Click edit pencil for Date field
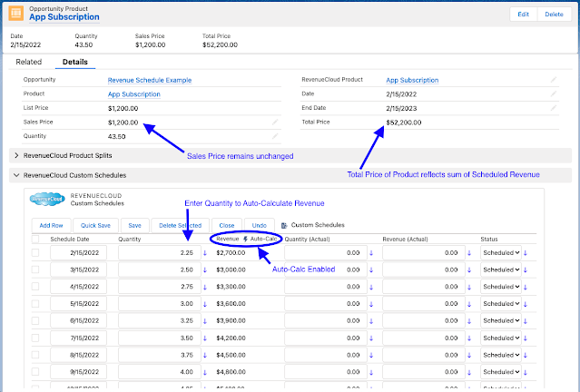The height and width of the screenshot is (392, 580). coord(554,94)
